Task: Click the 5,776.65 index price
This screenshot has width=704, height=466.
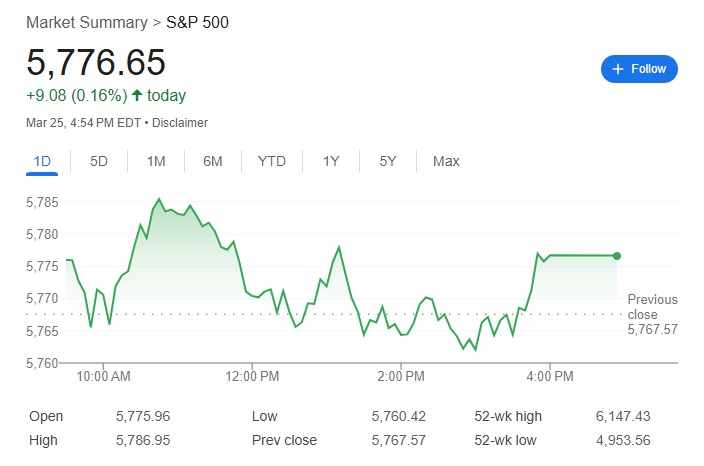Action: point(96,62)
